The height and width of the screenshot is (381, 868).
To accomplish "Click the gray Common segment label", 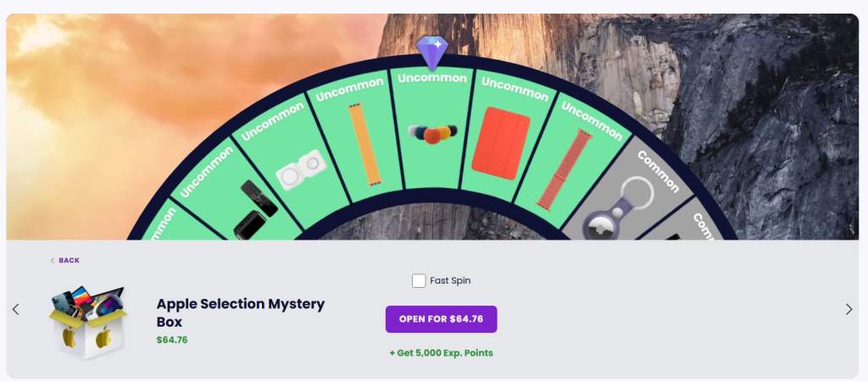I will point(659,172).
